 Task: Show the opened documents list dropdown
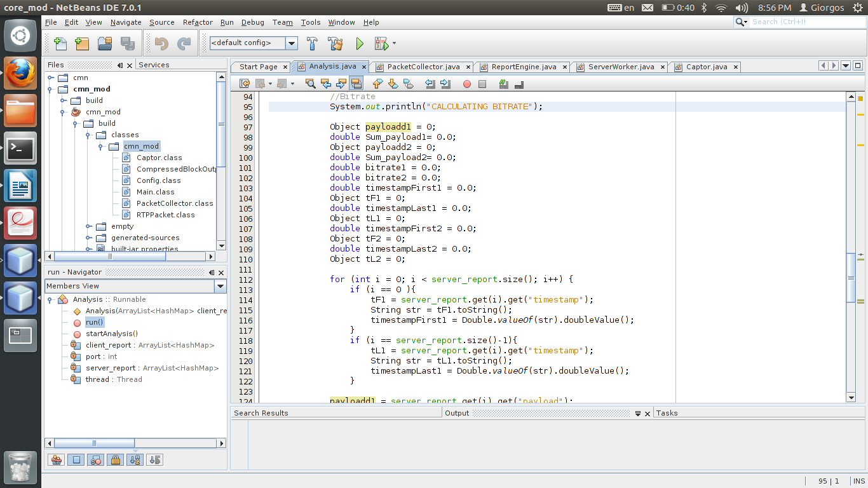[846, 65]
